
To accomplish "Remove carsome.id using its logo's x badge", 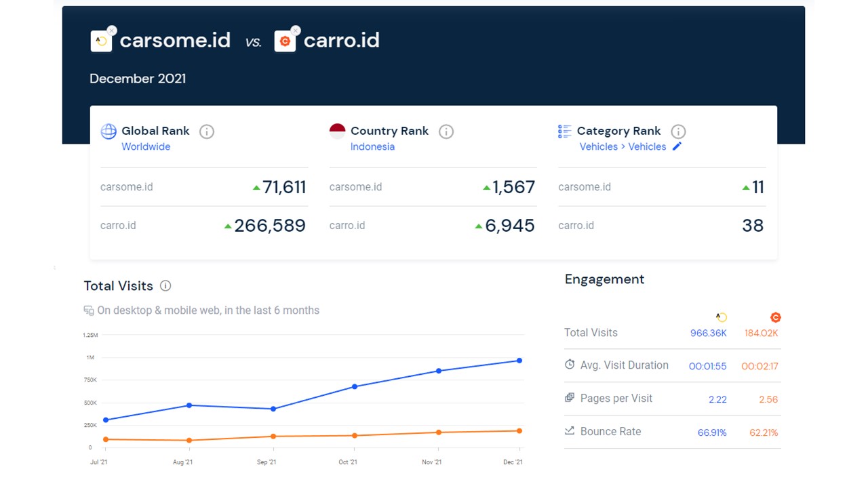I will [x=112, y=30].
